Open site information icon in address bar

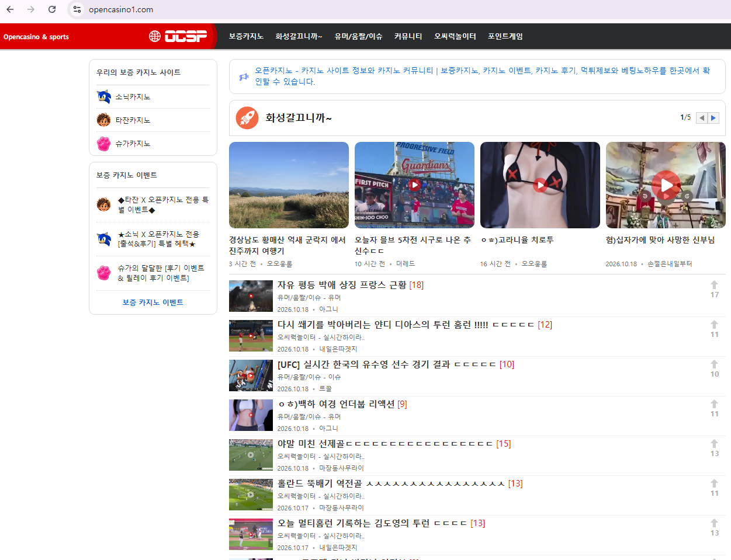click(77, 9)
